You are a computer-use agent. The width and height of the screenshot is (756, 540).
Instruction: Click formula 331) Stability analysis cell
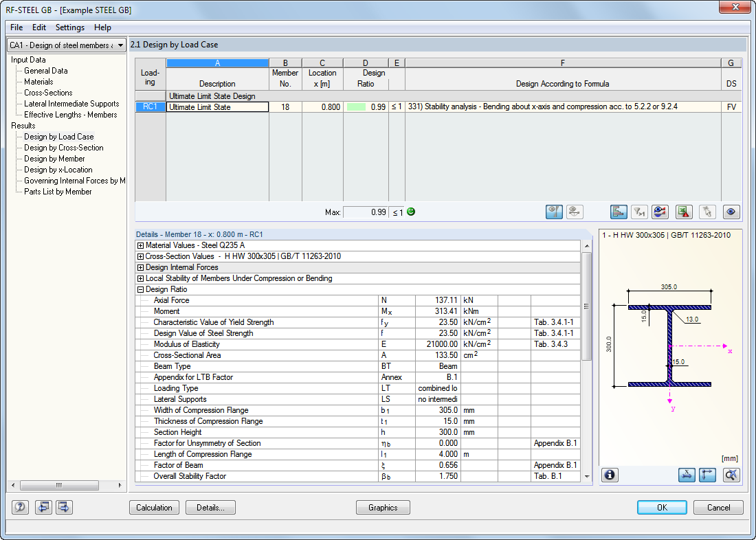point(563,107)
